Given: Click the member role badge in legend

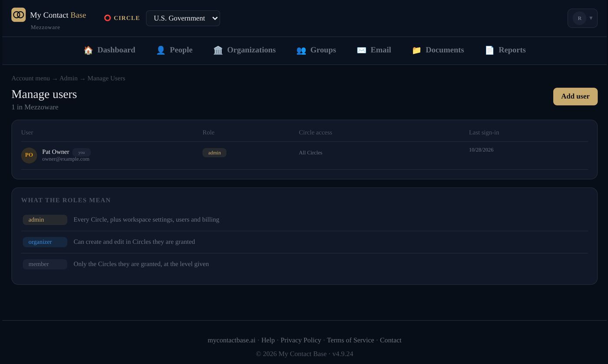Looking at the screenshot, I should coord(45,264).
